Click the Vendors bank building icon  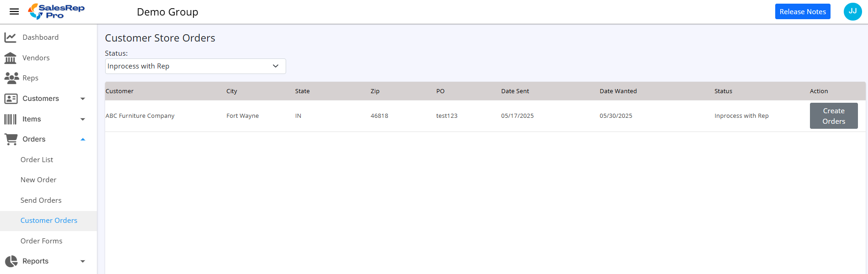(x=11, y=58)
